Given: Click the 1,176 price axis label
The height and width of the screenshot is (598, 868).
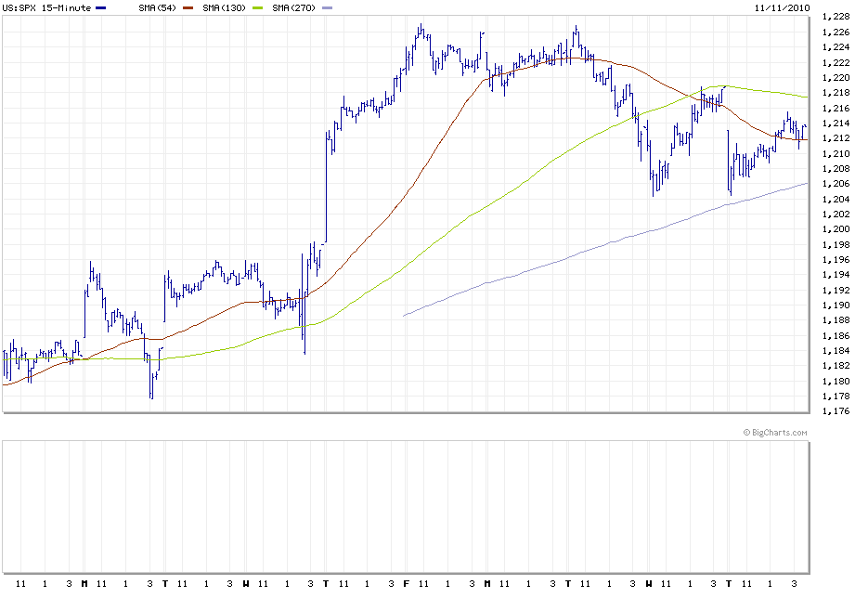Looking at the screenshot, I should pyautogui.click(x=836, y=410).
